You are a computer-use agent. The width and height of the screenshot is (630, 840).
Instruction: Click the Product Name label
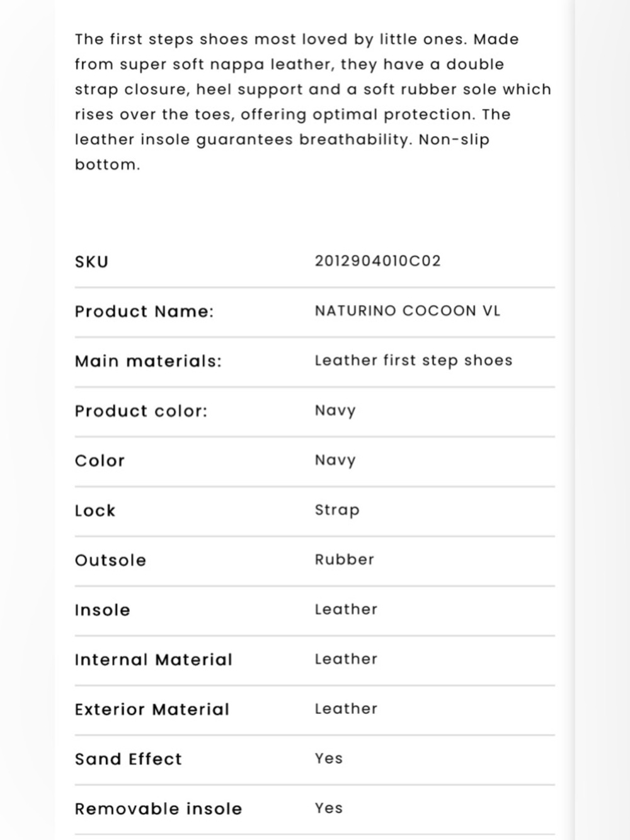click(144, 311)
